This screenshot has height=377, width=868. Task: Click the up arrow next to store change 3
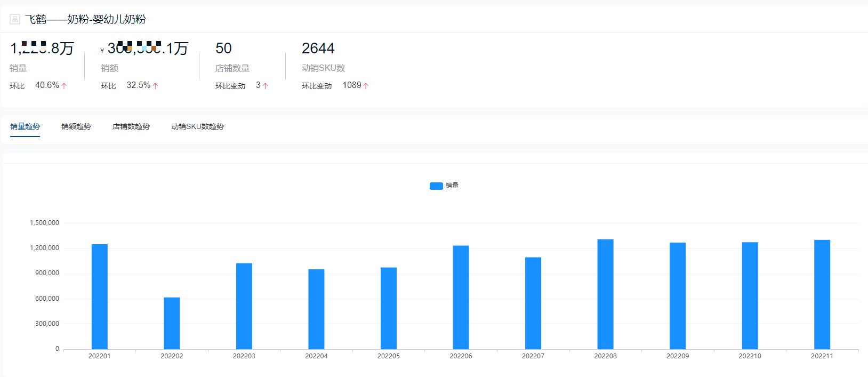265,86
